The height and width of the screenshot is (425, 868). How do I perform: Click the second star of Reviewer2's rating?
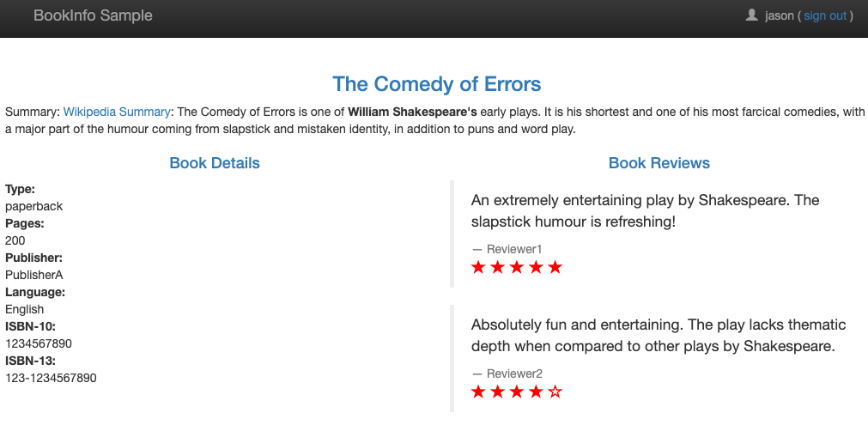point(498,392)
